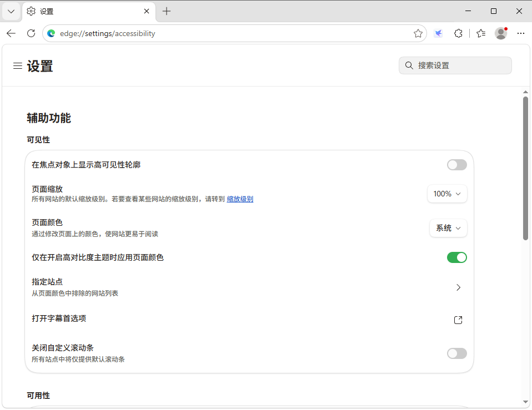This screenshot has width=532, height=410.
Task: Click the address bar URL
Action: pos(108,33)
